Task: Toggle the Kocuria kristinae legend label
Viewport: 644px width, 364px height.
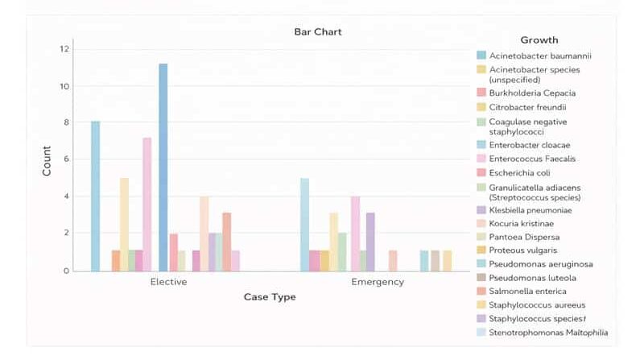Action: [x=521, y=224]
